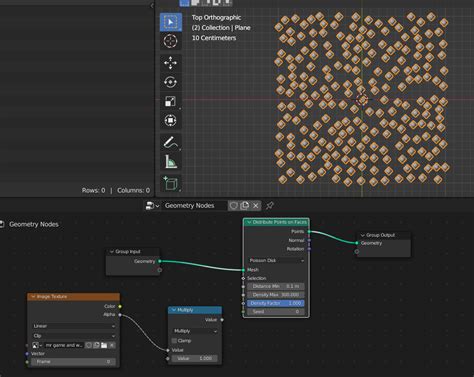Image resolution: width=474 pixels, height=377 pixels.
Task: Open the Linear interpolation dropdown
Action: click(74, 326)
